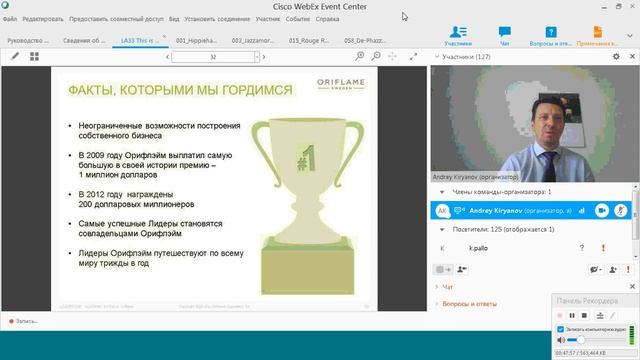Click the Recorder panel insert marker icon
The image size is (640, 360).
pos(600,316)
